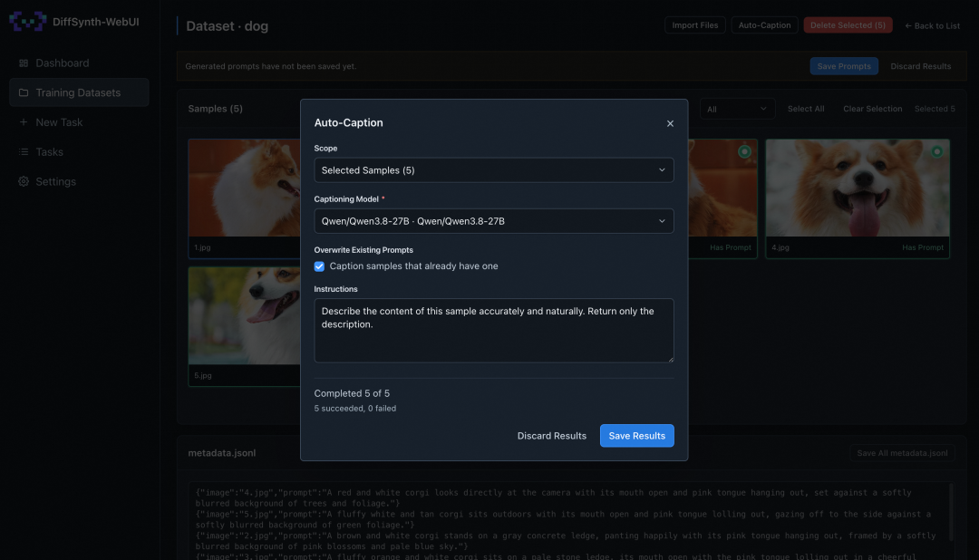Click the 5 succeeded, 0 failed text
The image size is (979, 560).
pyautogui.click(x=354, y=409)
